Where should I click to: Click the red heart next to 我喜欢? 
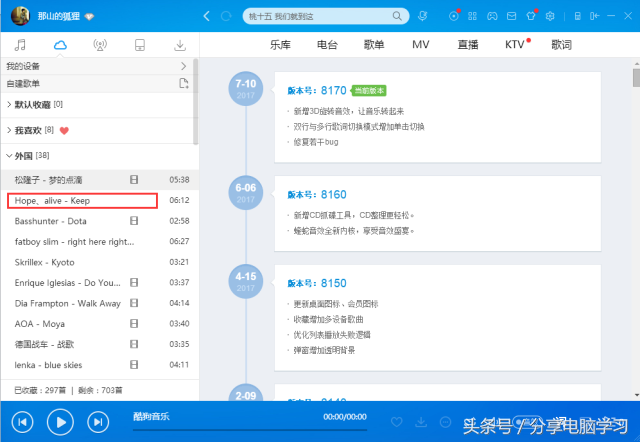click(x=64, y=131)
